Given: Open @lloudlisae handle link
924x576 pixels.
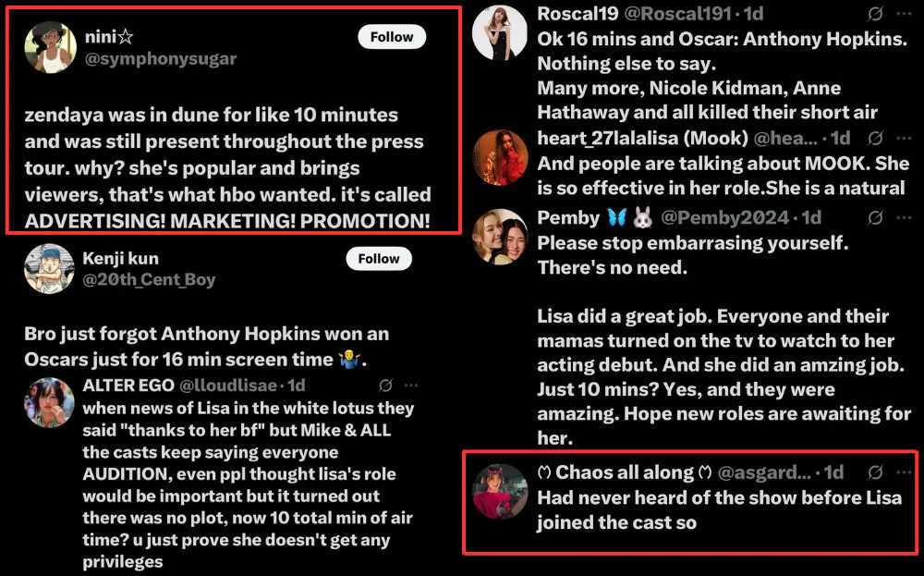Looking at the screenshot, I should (x=228, y=385).
